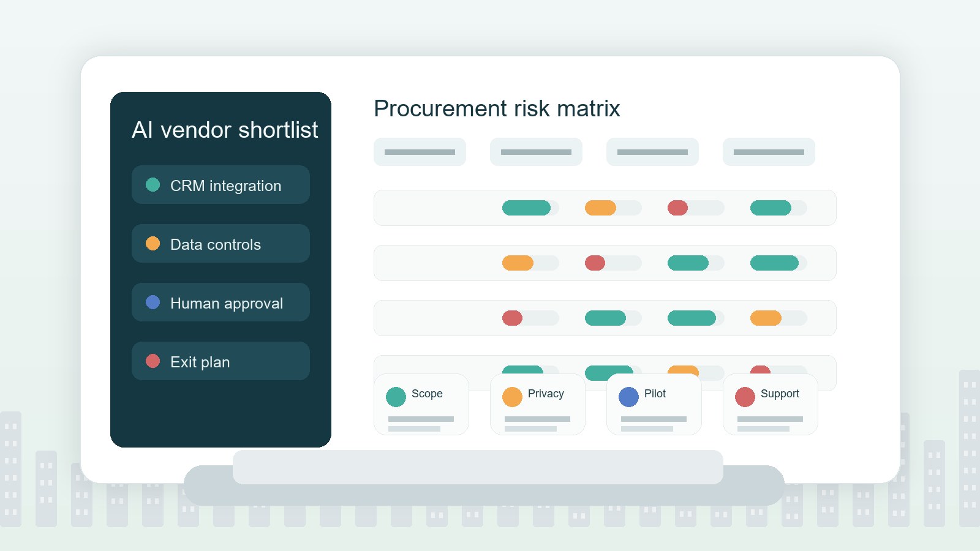Click the red circle on Support card
Viewport: 980px width, 551px height.
coord(745,397)
